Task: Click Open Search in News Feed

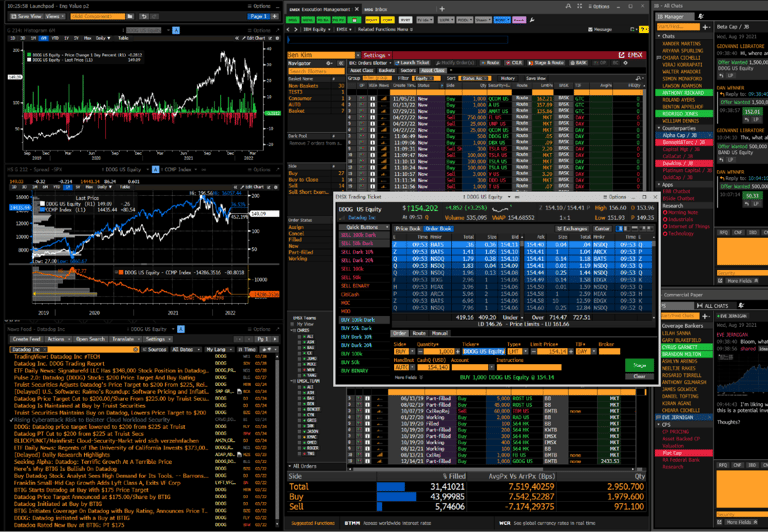Action: tap(90, 339)
